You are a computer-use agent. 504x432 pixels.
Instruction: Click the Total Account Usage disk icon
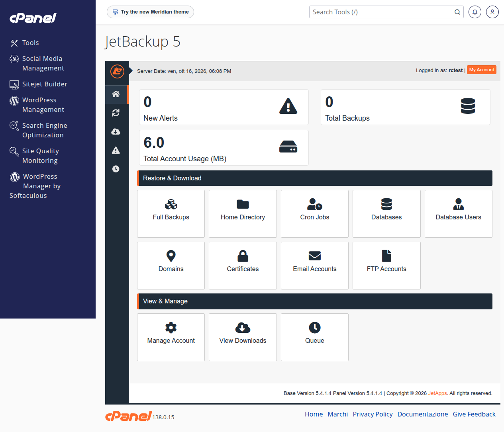(288, 147)
